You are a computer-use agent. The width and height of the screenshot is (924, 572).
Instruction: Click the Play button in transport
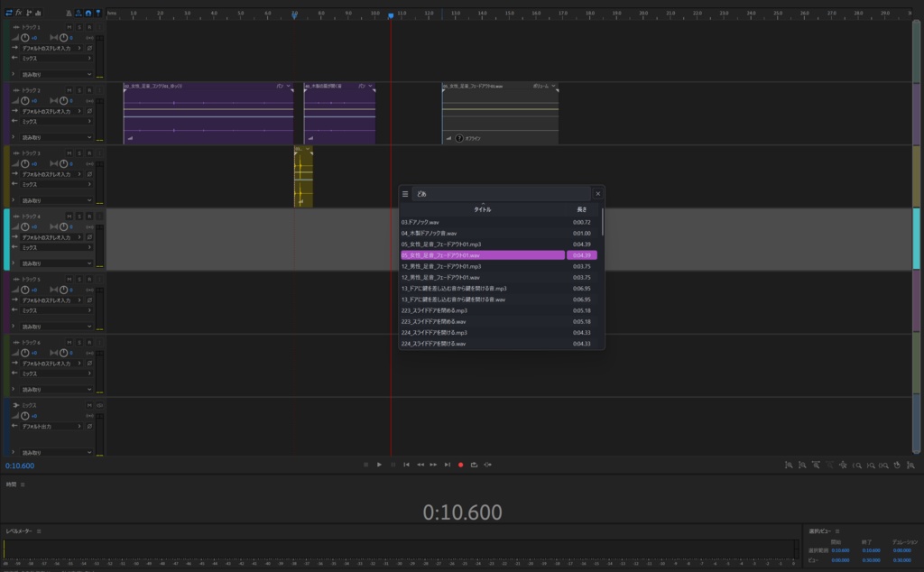tap(379, 465)
